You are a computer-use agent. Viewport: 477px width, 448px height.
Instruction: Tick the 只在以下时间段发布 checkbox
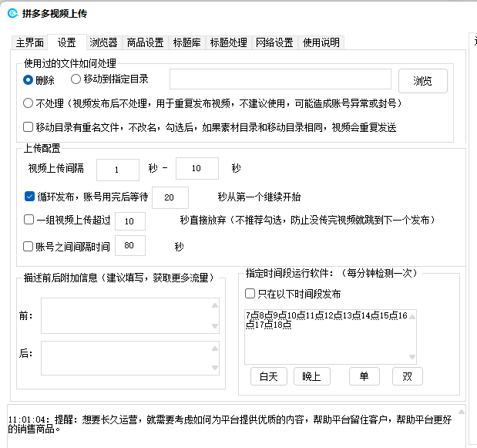point(250,294)
